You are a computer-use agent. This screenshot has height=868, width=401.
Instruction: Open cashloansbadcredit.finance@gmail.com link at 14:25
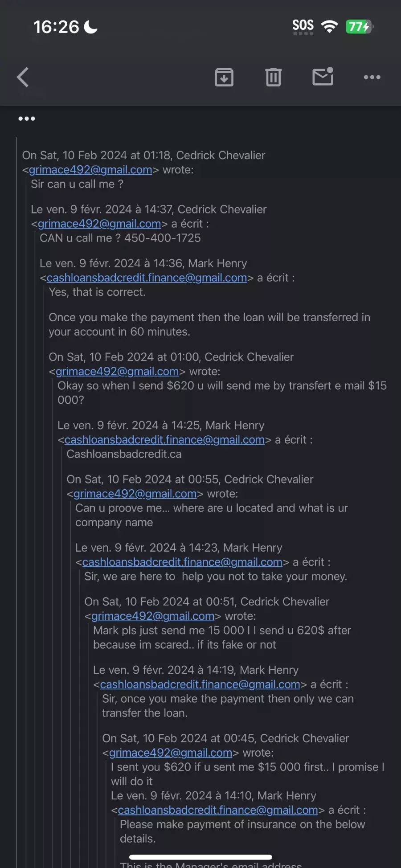164,440
